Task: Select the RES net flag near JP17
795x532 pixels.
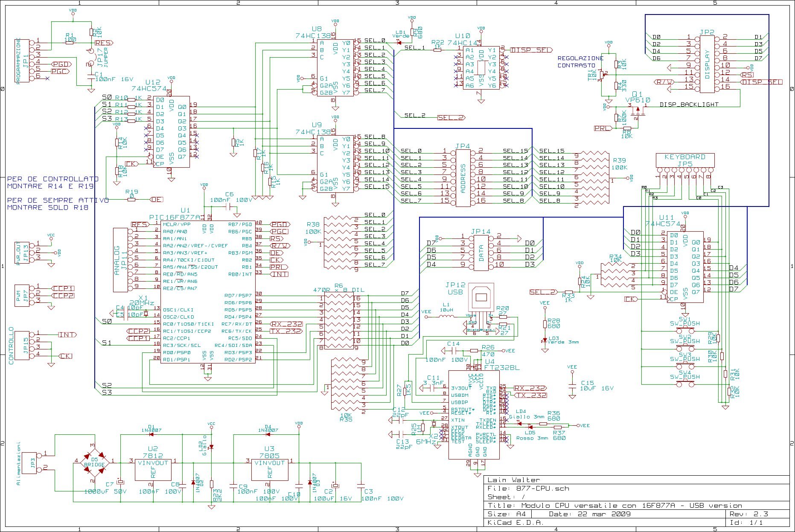Action: [x=104, y=43]
